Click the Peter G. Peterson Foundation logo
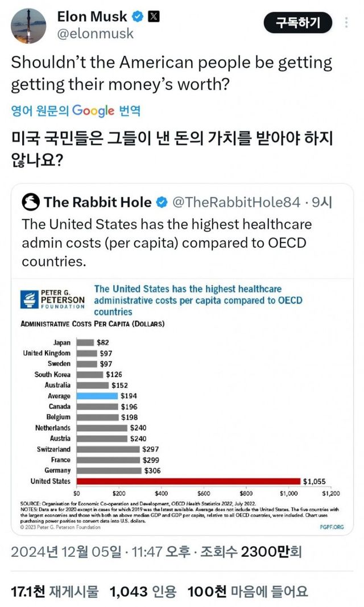Screen dimensions: 364x607 [x=52, y=298]
